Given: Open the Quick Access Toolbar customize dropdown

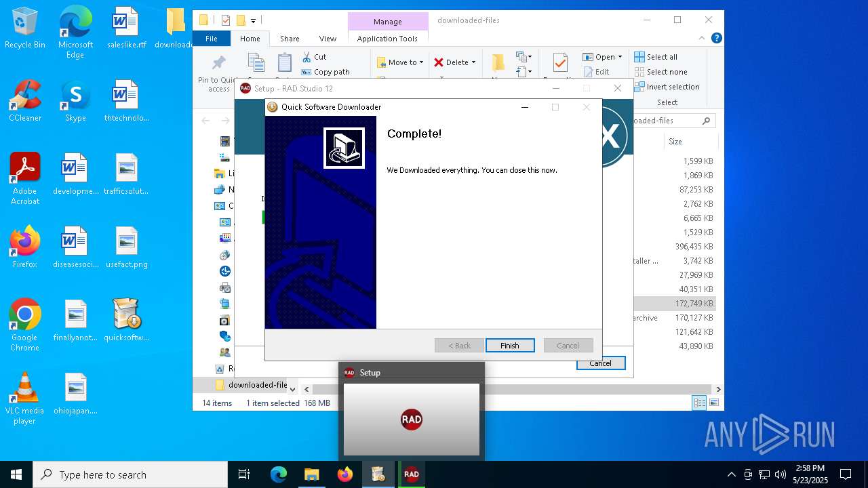Looking at the screenshot, I should [253, 20].
